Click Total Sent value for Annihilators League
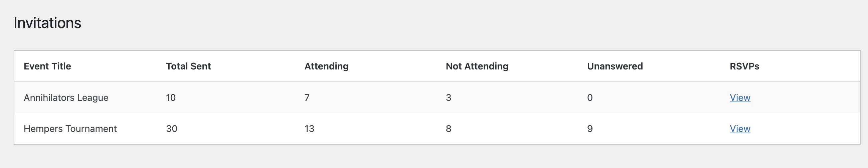Image resolution: width=868 pixels, height=168 pixels. pos(171,98)
